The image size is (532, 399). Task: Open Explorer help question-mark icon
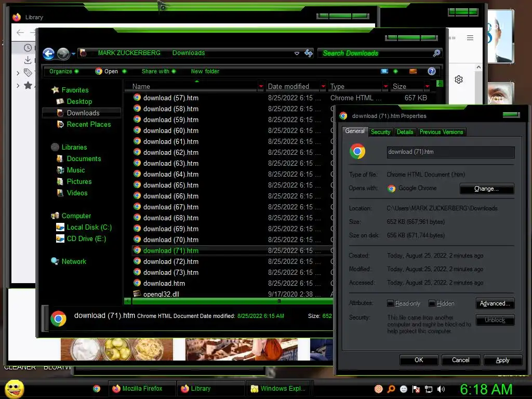[432, 71]
